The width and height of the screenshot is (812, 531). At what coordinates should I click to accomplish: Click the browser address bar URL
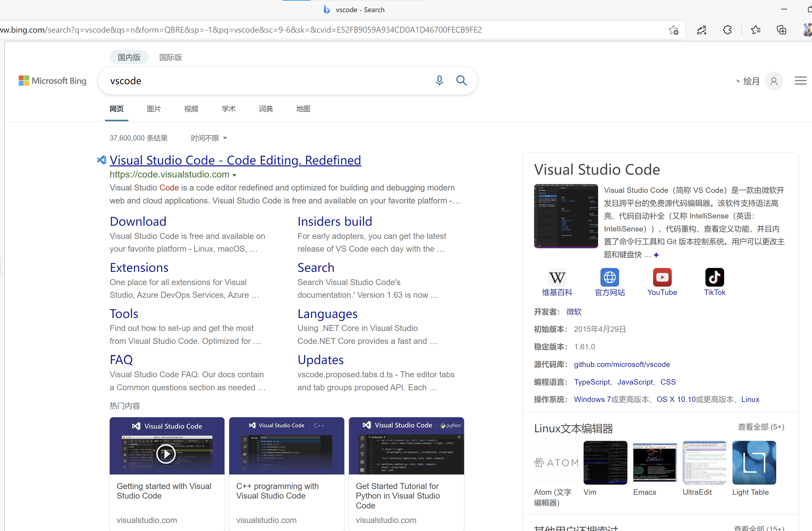click(241, 30)
